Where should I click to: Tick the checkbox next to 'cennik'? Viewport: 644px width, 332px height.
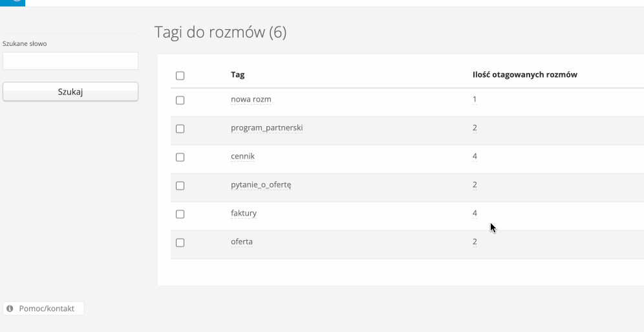click(x=180, y=157)
